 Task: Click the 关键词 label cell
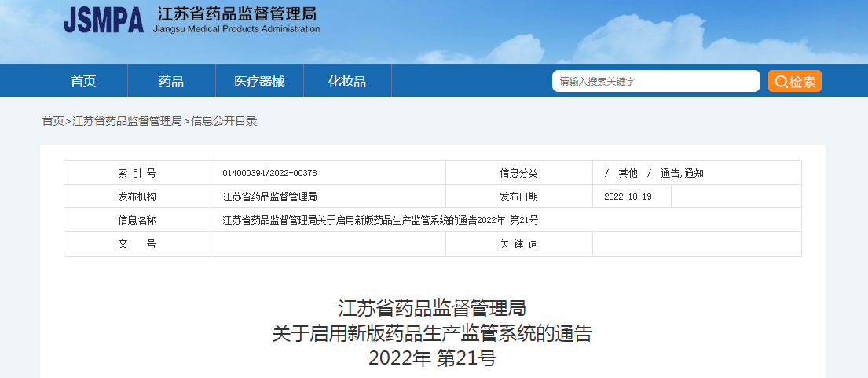coord(518,244)
